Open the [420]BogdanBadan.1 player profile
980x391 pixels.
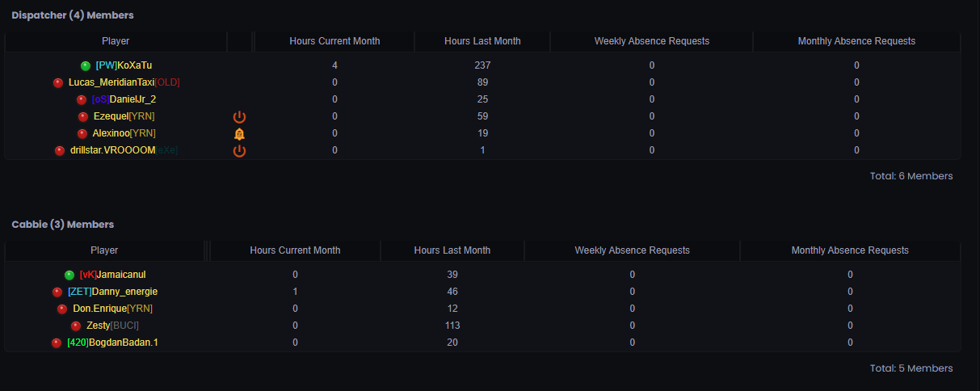pos(112,343)
